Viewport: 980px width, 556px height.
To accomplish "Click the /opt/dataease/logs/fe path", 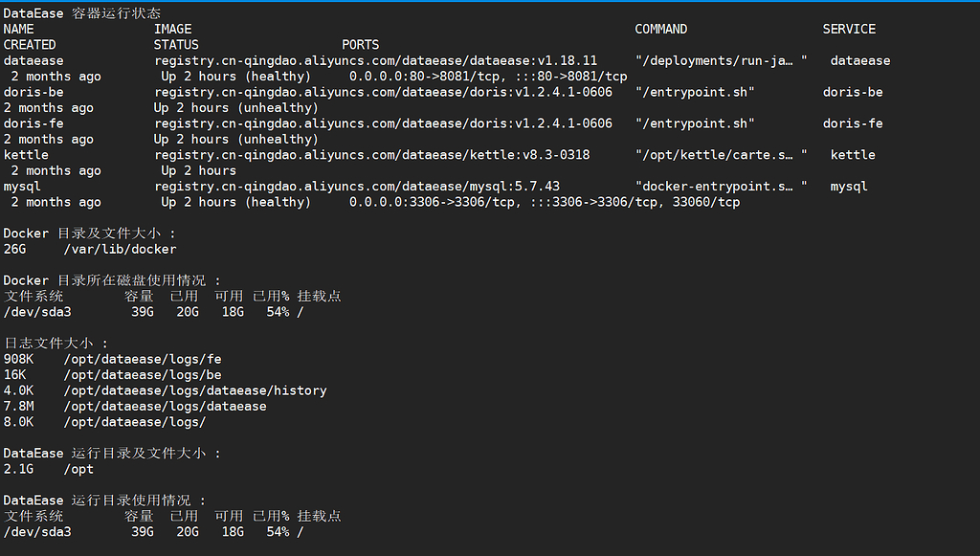I will (x=143, y=359).
